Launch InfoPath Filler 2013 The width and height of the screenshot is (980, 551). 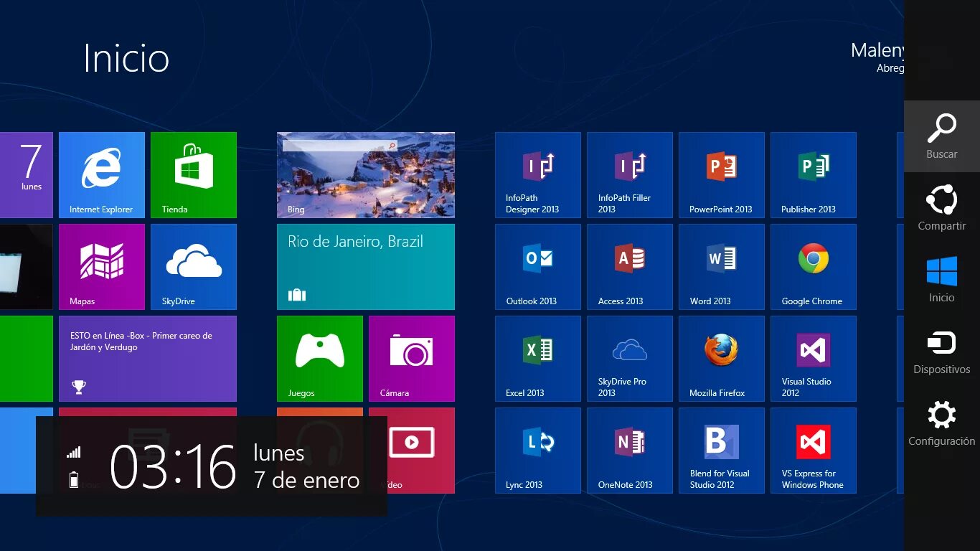click(x=630, y=175)
